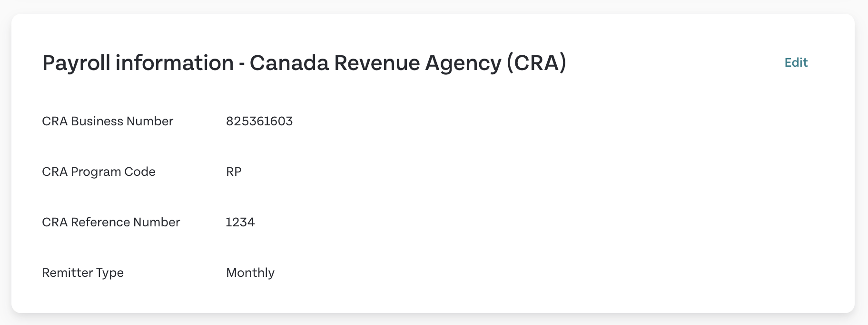Click the (CRA) abbreviation in the heading
Screen dimensions: 868x325
click(536, 63)
